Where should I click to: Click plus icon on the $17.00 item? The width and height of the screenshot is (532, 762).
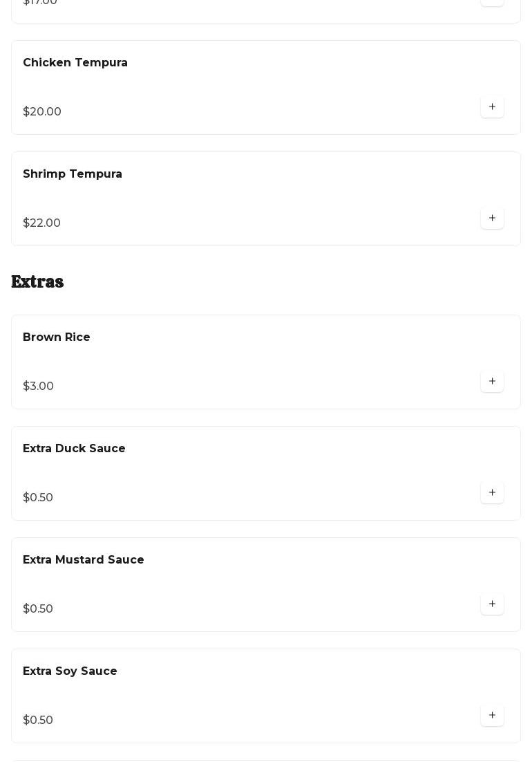click(492, 2)
